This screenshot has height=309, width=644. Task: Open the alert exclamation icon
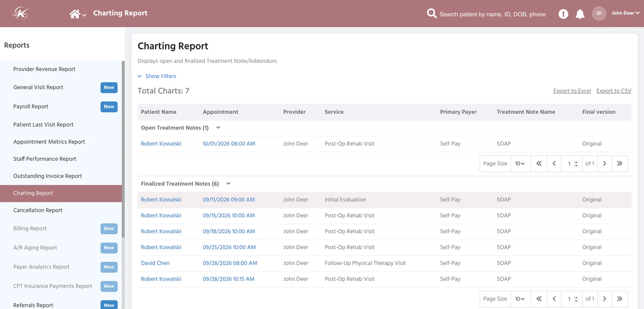coord(563,14)
